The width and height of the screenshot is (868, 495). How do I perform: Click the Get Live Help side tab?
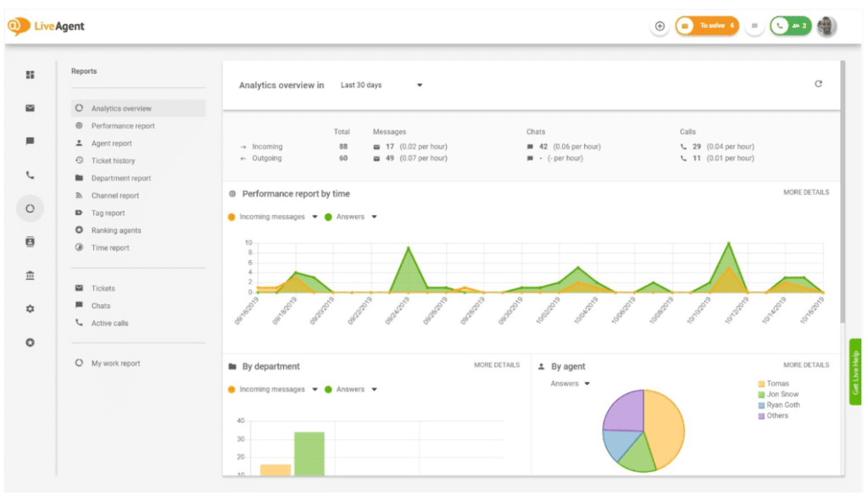point(855,371)
